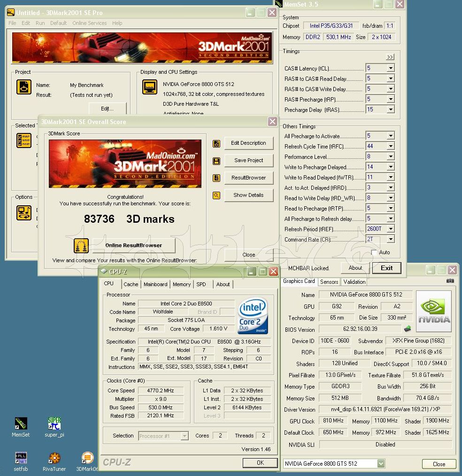462x476 pixels.
Task: Click the ResultBrowser button
Action: pyautogui.click(x=248, y=178)
